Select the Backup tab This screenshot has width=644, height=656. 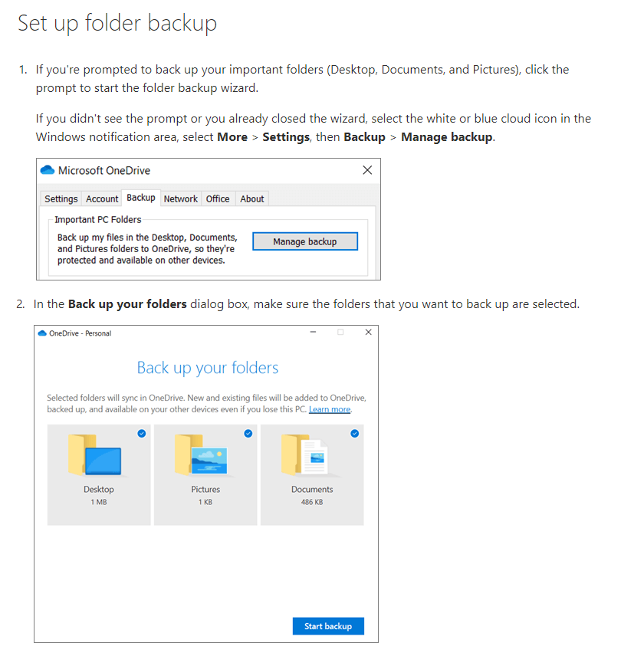tap(141, 198)
